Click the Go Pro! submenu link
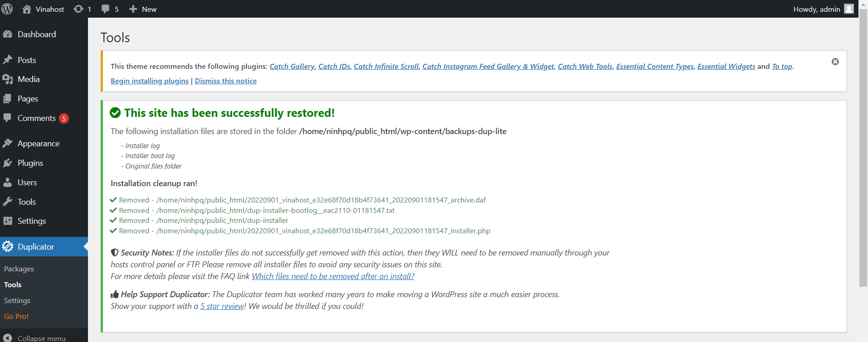This screenshot has width=868, height=342. click(x=16, y=317)
